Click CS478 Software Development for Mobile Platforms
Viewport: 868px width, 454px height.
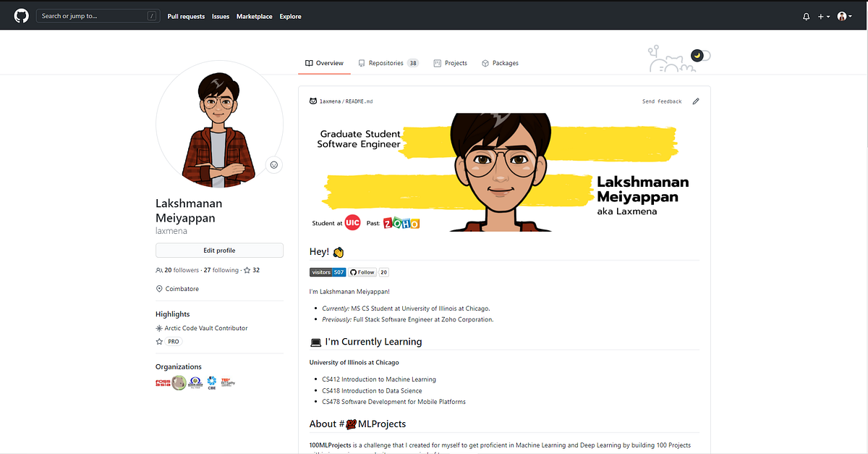[393, 401]
